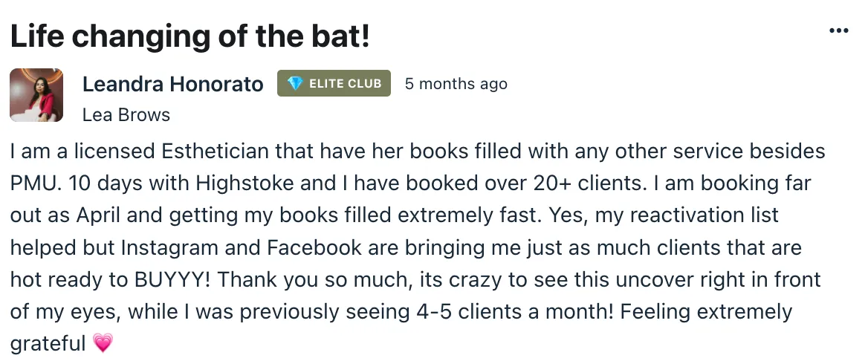The height and width of the screenshot is (361, 868).
Task: Click 'PMU.' at start of second line
Action: click(33, 183)
